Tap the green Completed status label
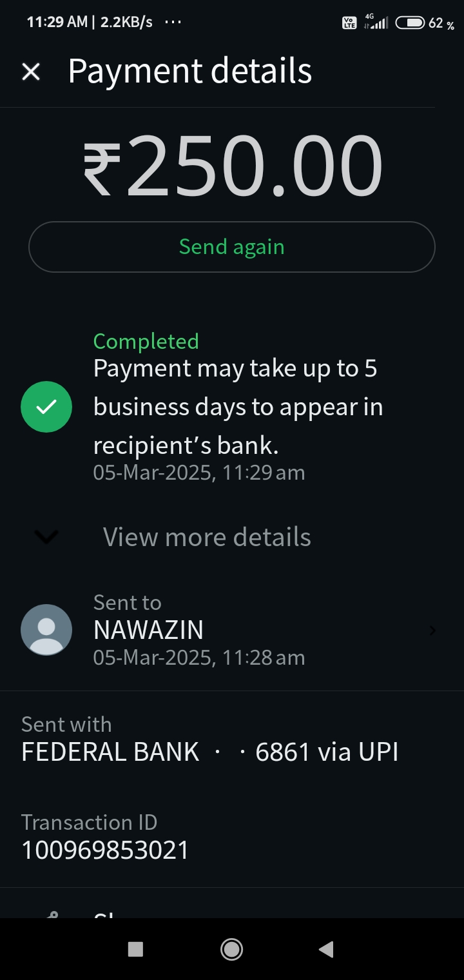Viewport: 464px width, 980px height. [146, 341]
